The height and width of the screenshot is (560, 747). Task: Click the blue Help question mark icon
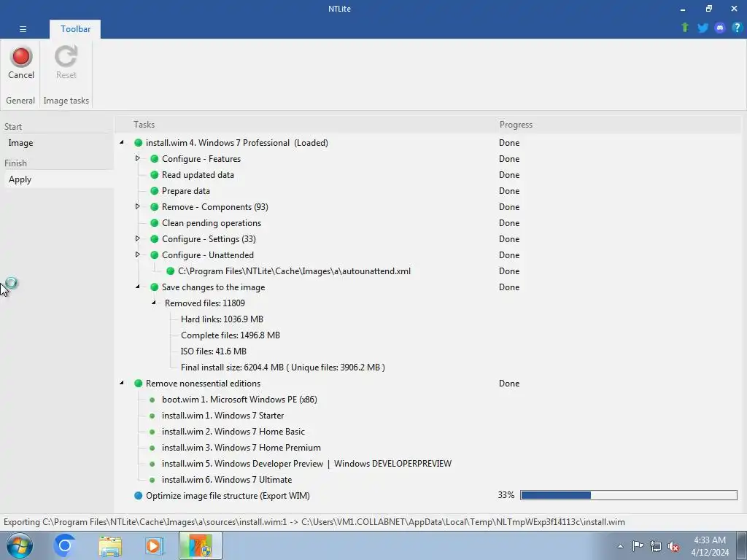click(x=737, y=28)
